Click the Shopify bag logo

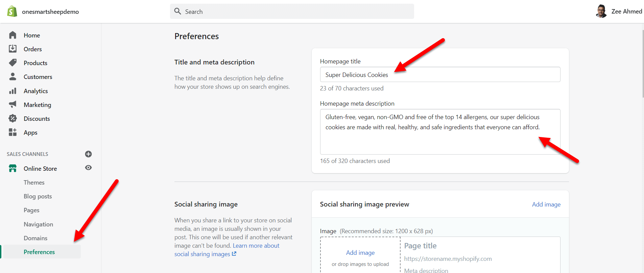pos(12,11)
